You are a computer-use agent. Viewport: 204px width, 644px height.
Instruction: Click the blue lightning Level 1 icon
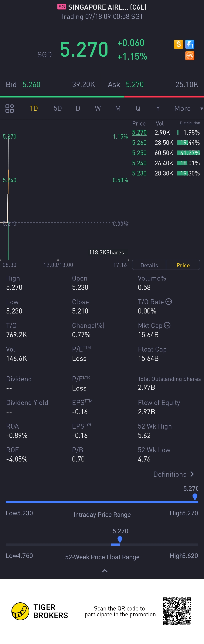point(190,44)
